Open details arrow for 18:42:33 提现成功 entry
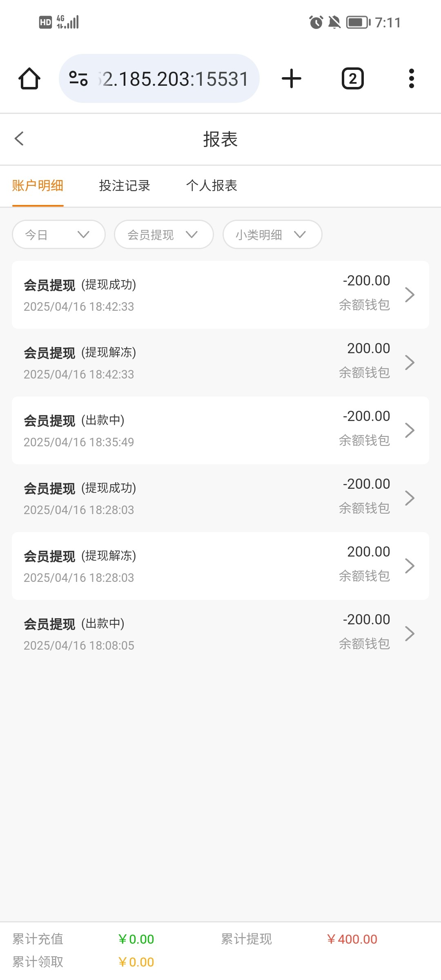Viewport: 441px width, 980px height. [410, 295]
